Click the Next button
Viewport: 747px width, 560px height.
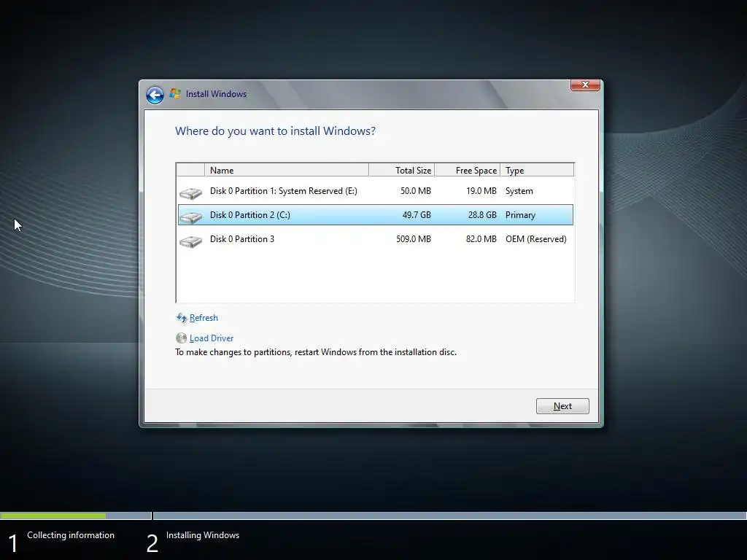pos(562,406)
